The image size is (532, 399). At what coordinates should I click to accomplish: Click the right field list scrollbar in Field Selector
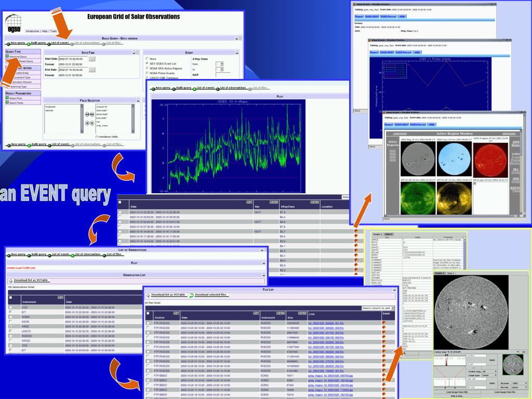[132, 119]
